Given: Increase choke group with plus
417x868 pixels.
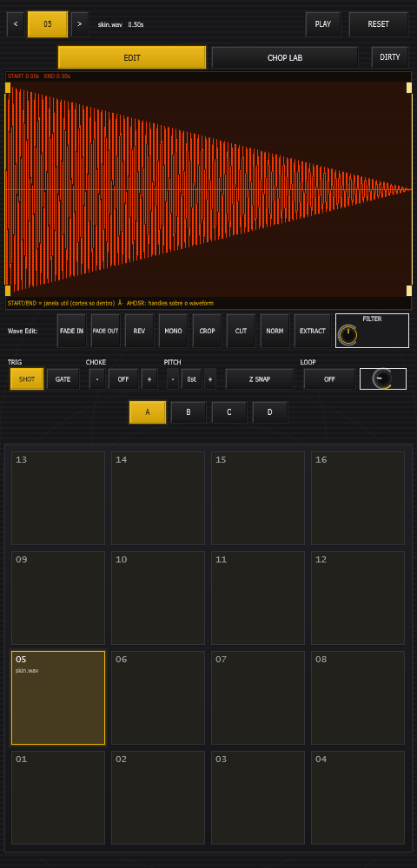Looking at the screenshot, I should 149,379.
